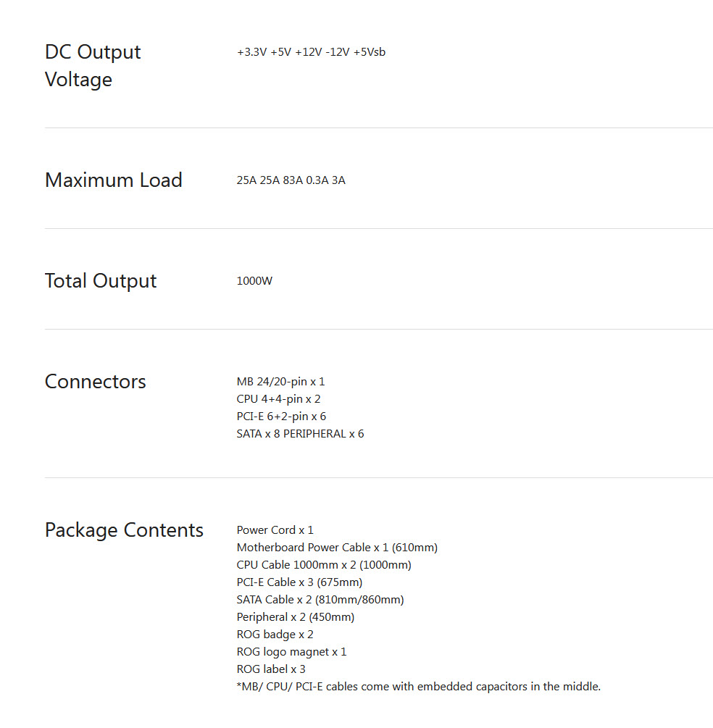This screenshot has width=713, height=728.
Task: Click the Total Output heading
Action: (x=101, y=281)
